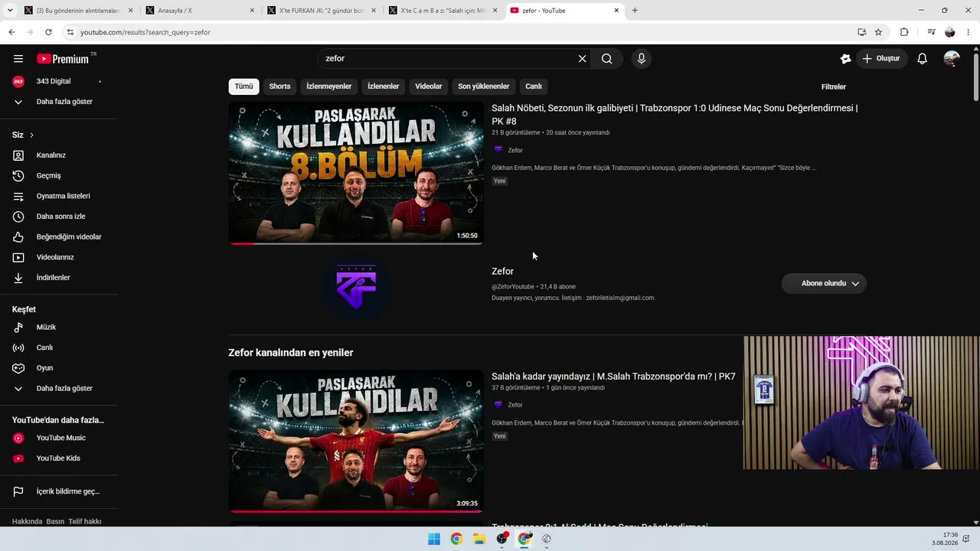
Task: Reload the current page
Action: tap(48, 32)
